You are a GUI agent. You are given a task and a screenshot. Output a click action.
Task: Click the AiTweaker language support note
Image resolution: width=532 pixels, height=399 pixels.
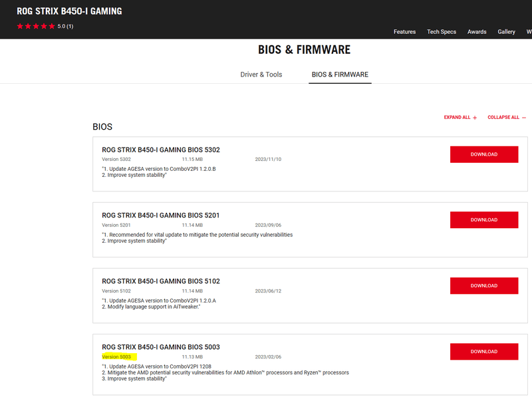click(x=152, y=307)
